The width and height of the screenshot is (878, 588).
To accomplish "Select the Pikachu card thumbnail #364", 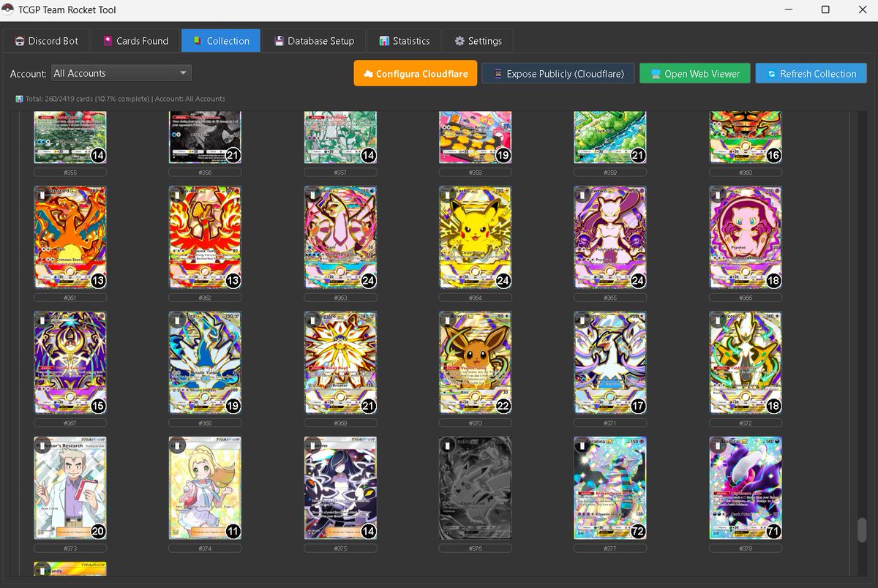I will pos(476,238).
